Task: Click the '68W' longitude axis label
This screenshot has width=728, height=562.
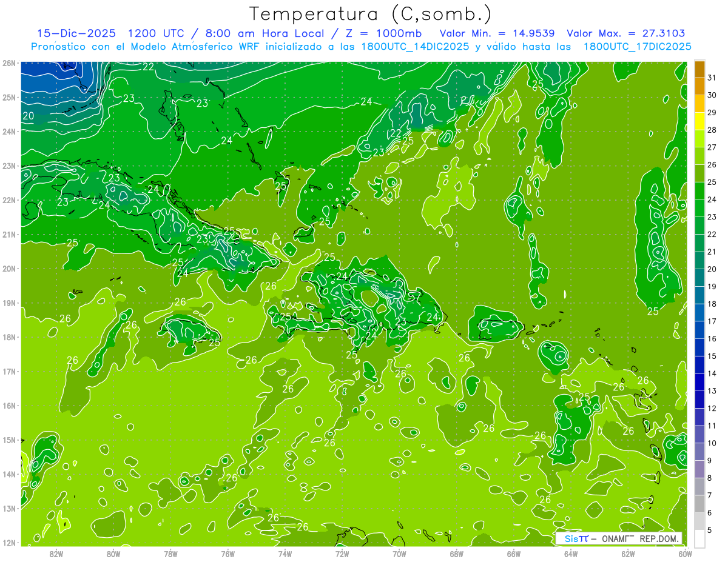Action: tap(456, 554)
